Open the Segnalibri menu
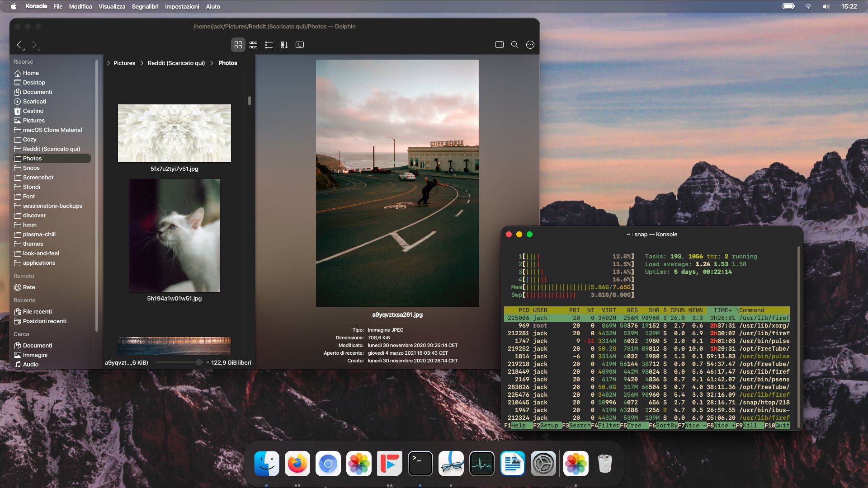The width and height of the screenshot is (868, 488). click(x=144, y=6)
